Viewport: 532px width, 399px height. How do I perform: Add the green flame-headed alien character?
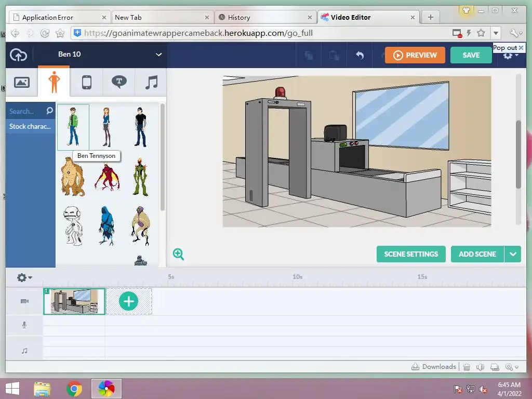coord(140,177)
